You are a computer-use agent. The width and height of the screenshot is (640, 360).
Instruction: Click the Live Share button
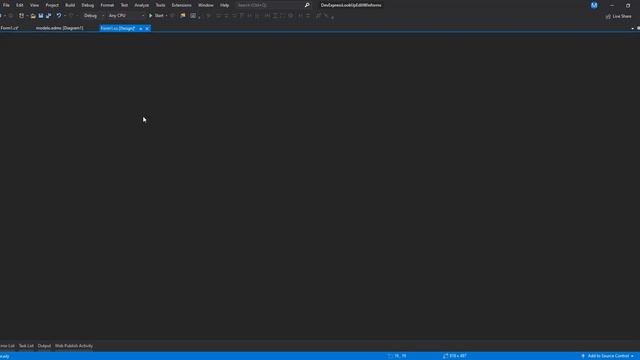pyautogui.click(x=618, y=16)
